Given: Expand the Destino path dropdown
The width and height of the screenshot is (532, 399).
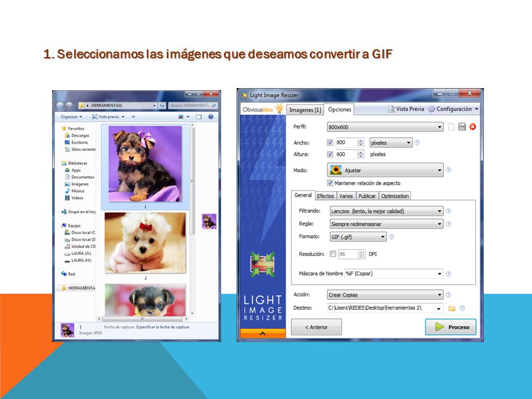Looking at the screenshot, I should tap(439, 308).
